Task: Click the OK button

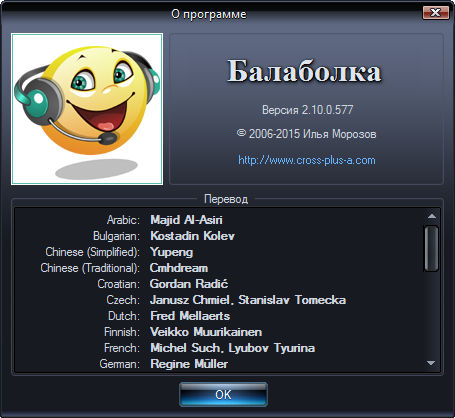Action: (223, 394)
